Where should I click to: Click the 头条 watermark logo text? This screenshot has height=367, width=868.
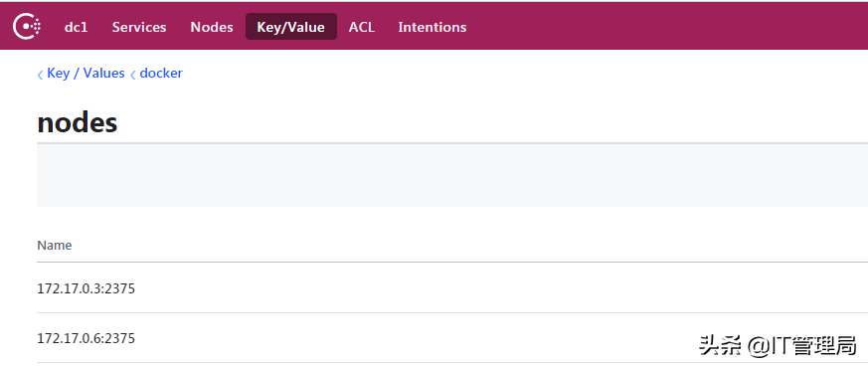point(720,345)
